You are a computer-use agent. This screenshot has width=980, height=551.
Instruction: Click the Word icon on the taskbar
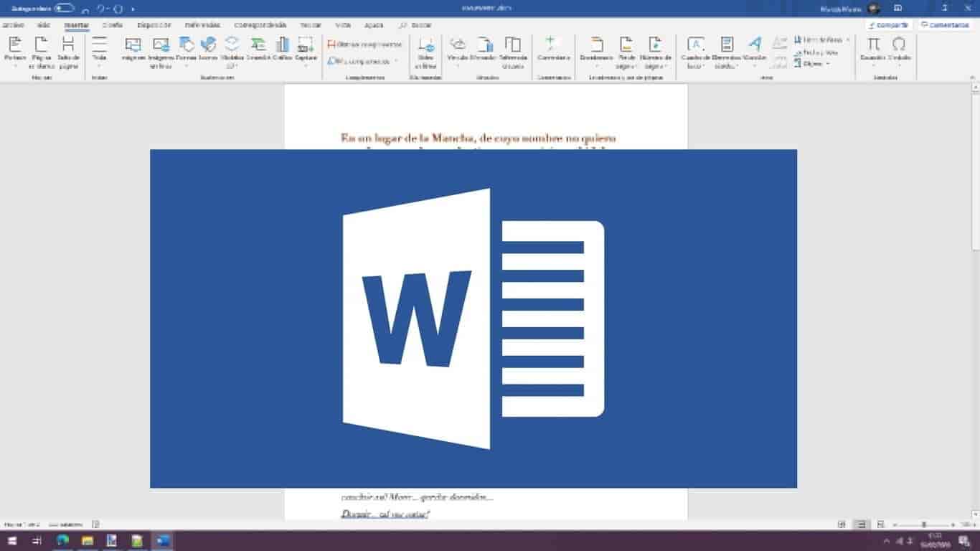pyautogui.click(x=163, y=541)
